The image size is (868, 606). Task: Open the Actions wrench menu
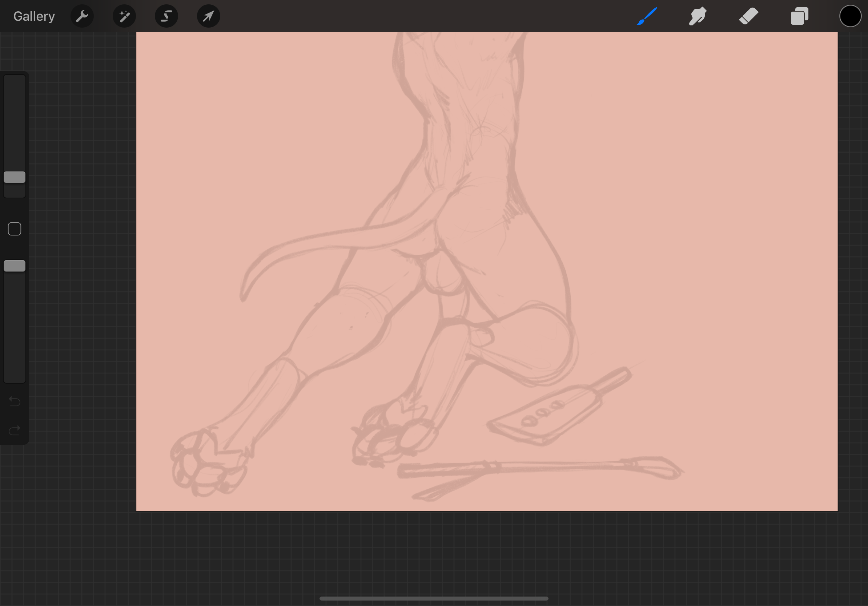[82, 16]
